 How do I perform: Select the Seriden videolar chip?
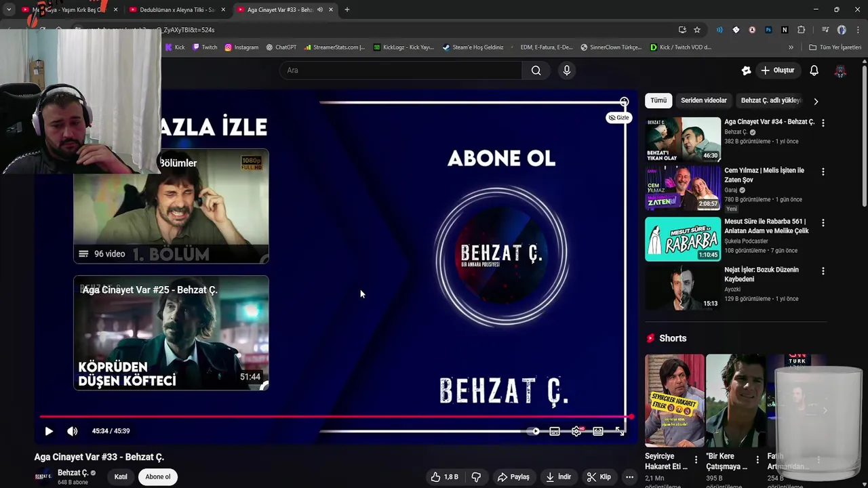(704, 100)
